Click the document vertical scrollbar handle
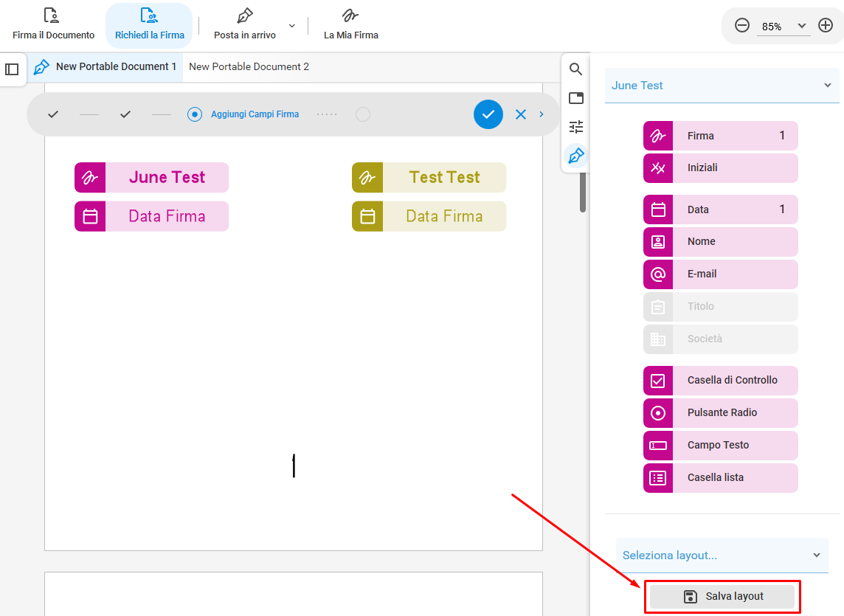Screen dimensions: 844x616 (x=582, y=193)
